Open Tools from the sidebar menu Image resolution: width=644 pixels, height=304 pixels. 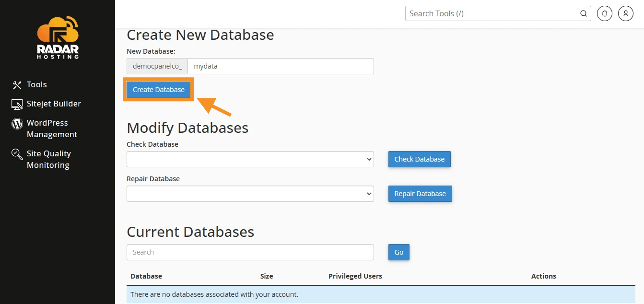36,85
